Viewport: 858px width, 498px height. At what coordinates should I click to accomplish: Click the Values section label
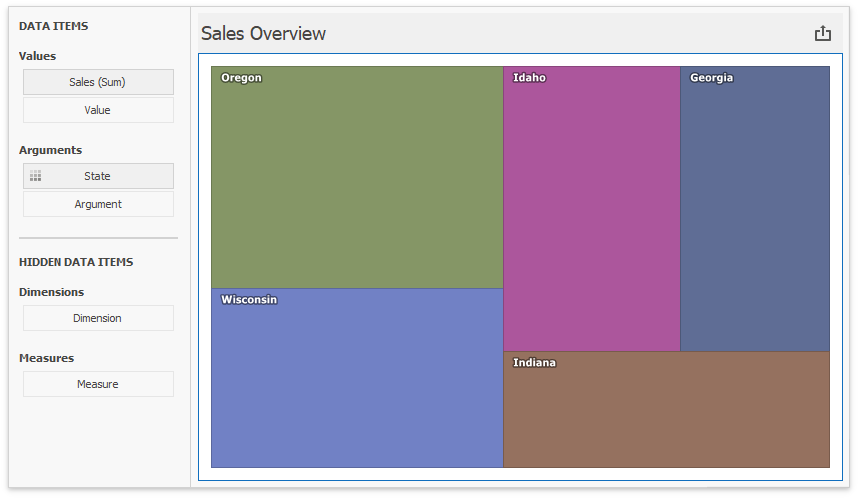click(x=38, y=56)
